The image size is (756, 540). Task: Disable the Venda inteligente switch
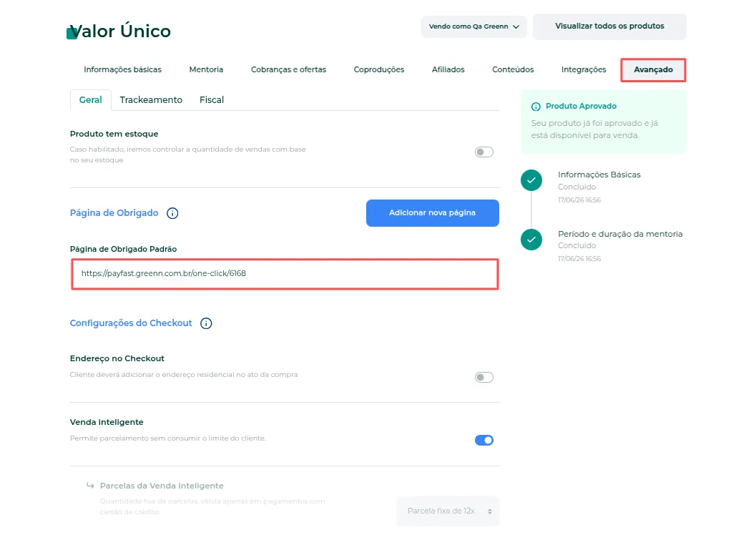484,440
